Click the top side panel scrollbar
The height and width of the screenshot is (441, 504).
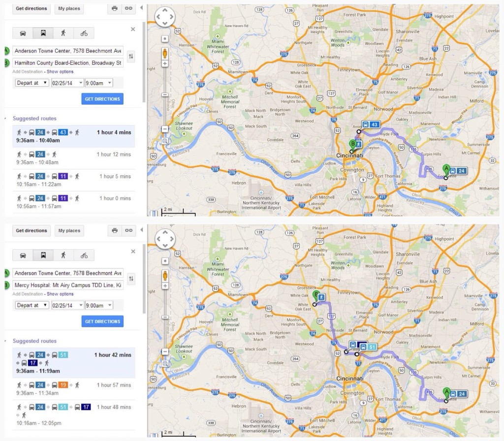(x=144, y=63)
